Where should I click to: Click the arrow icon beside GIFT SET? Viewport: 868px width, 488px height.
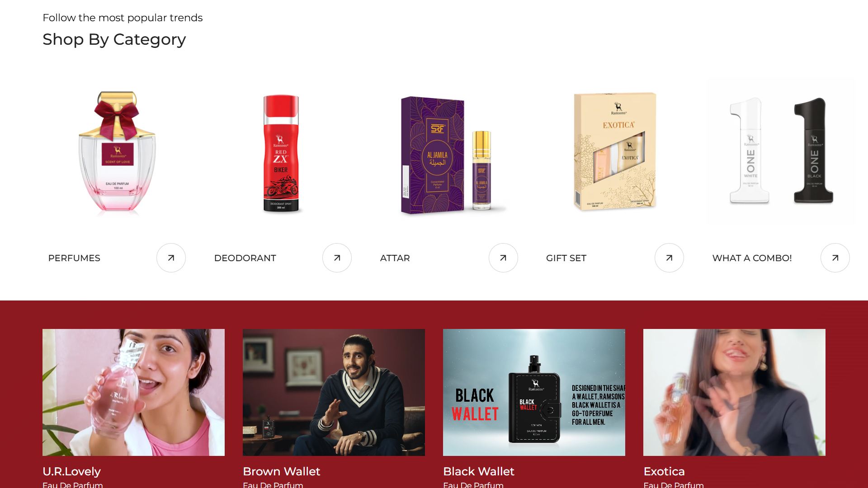pos(669,258)
